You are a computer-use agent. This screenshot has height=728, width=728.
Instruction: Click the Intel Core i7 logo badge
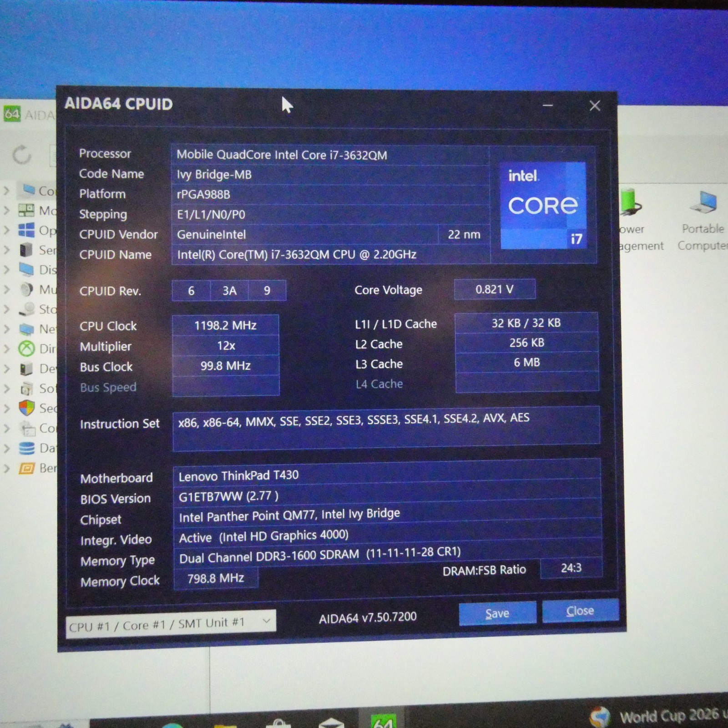click(543, 206)
